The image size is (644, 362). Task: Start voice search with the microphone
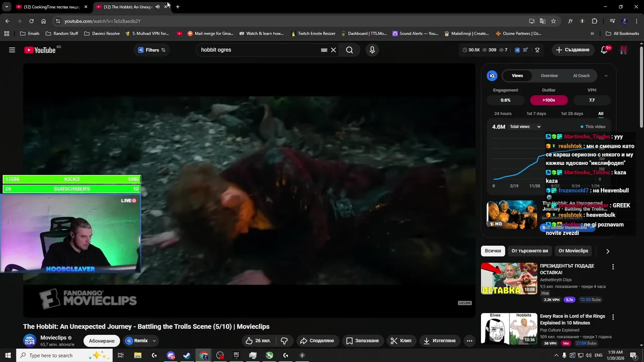(372, 50)
